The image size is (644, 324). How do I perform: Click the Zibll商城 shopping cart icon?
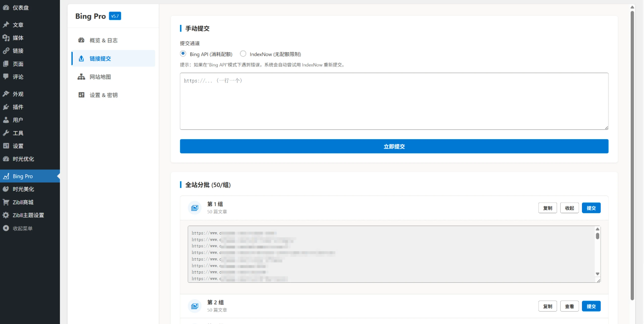pyautogui.click(x=6, y=203)
